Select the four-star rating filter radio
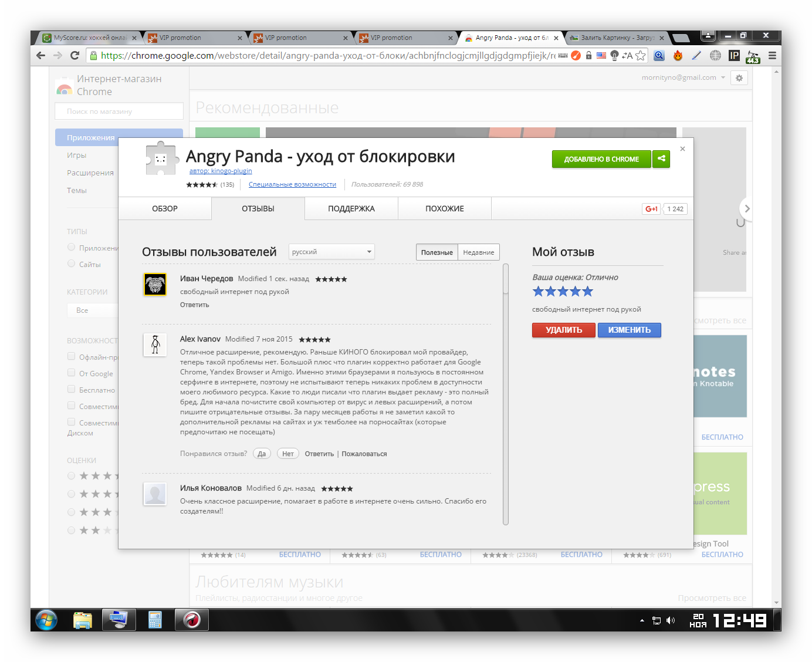The height and width of the screenshot is (662, 812). coord(71,494)
